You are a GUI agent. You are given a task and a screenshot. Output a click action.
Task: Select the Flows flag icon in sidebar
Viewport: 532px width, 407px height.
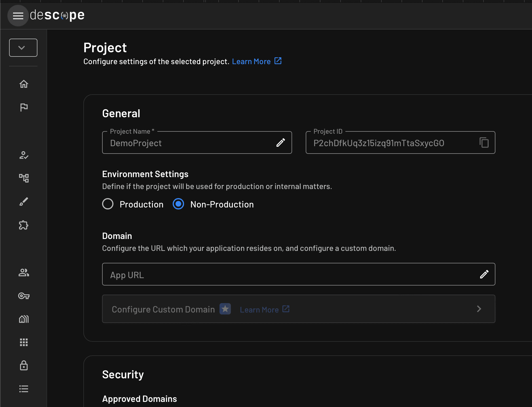[x=24, y=107]
